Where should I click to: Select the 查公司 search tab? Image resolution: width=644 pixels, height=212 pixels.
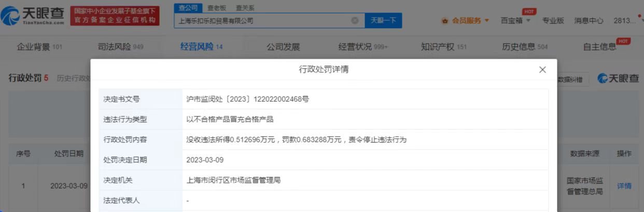[188, 8]
